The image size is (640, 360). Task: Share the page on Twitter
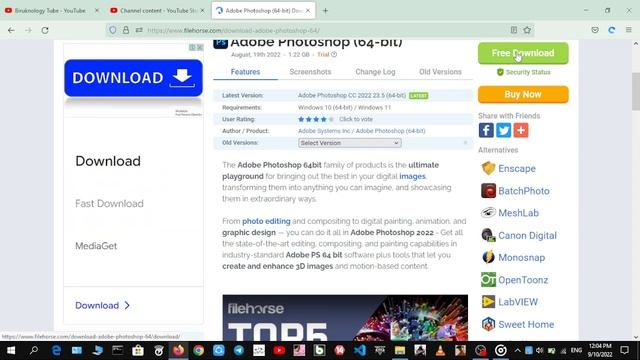point(503,130)
